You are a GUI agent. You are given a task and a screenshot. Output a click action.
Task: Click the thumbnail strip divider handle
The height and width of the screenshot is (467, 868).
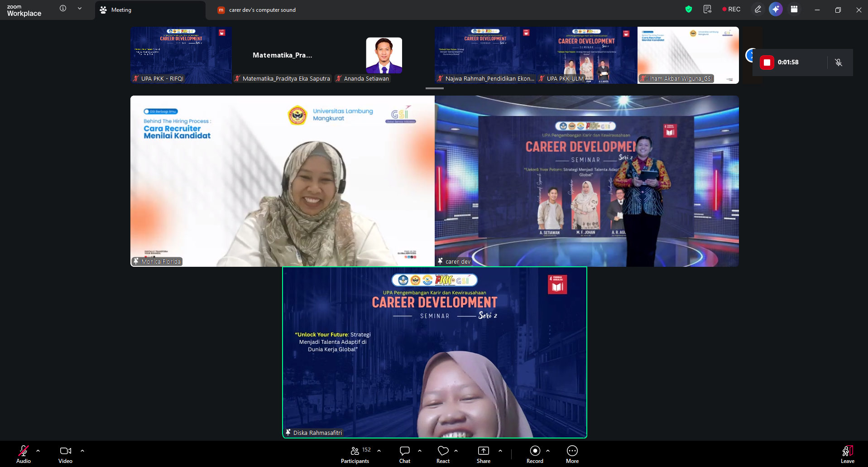435,88
